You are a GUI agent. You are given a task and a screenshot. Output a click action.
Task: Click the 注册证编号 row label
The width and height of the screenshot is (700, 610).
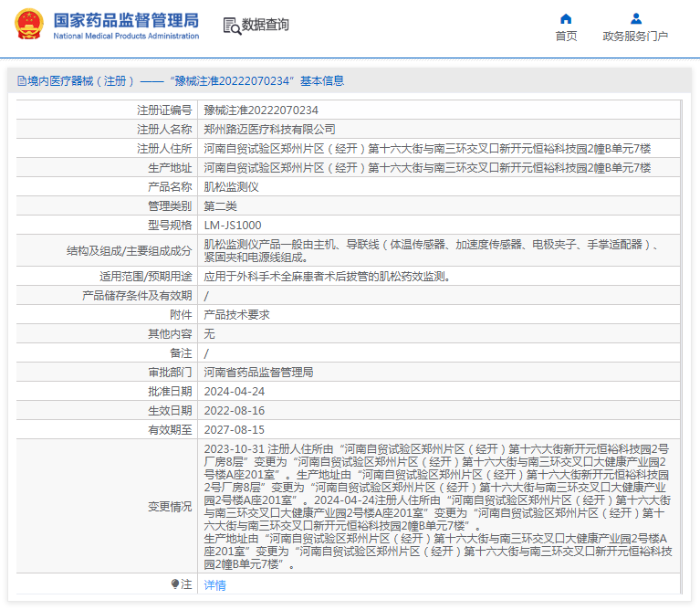(x=164, y=110)
